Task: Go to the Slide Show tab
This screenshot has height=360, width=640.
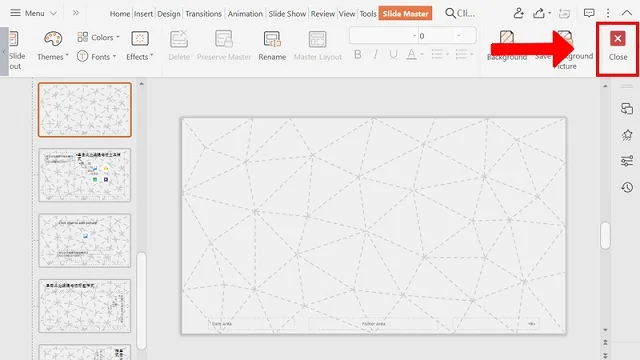Action: pos(287,14)
